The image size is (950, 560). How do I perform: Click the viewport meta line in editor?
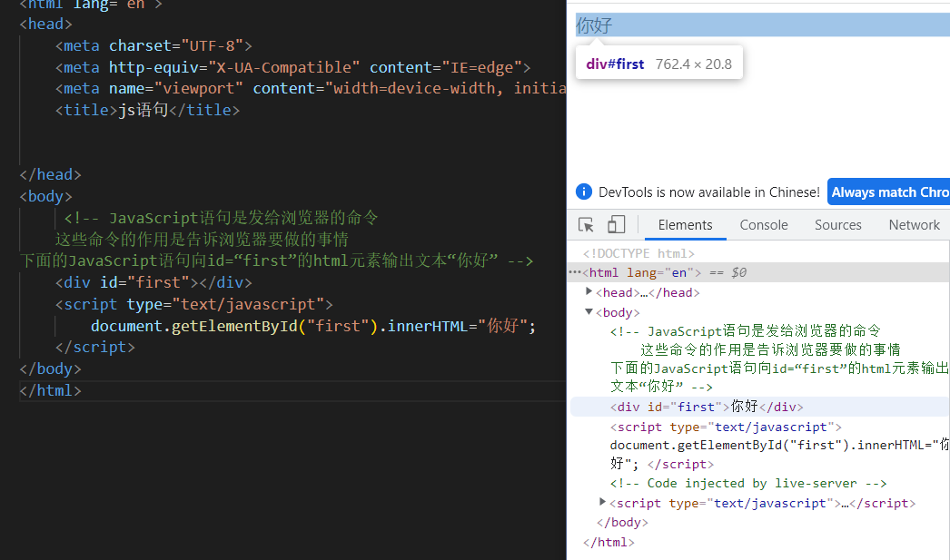coord(311,88)
